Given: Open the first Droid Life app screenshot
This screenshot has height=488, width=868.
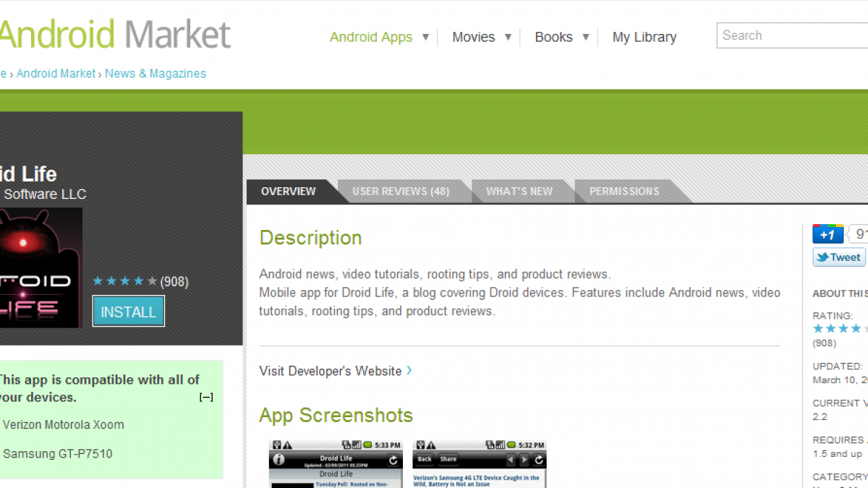Looking at the screenshot, I should 336,463.
